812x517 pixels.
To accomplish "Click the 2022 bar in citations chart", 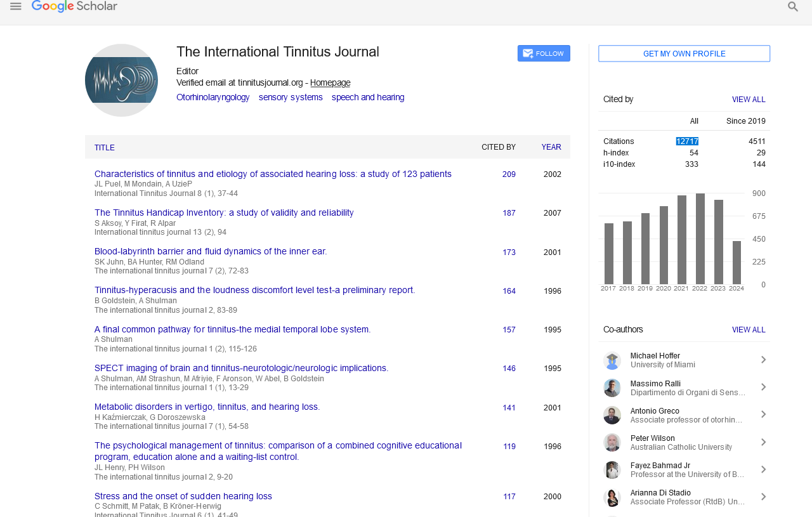I will pos(700,239).
